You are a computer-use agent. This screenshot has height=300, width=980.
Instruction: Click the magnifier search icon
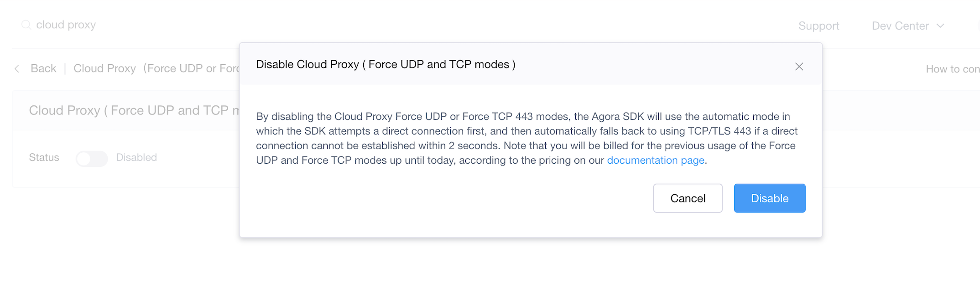pyautogui.click(x=26, y=25)
